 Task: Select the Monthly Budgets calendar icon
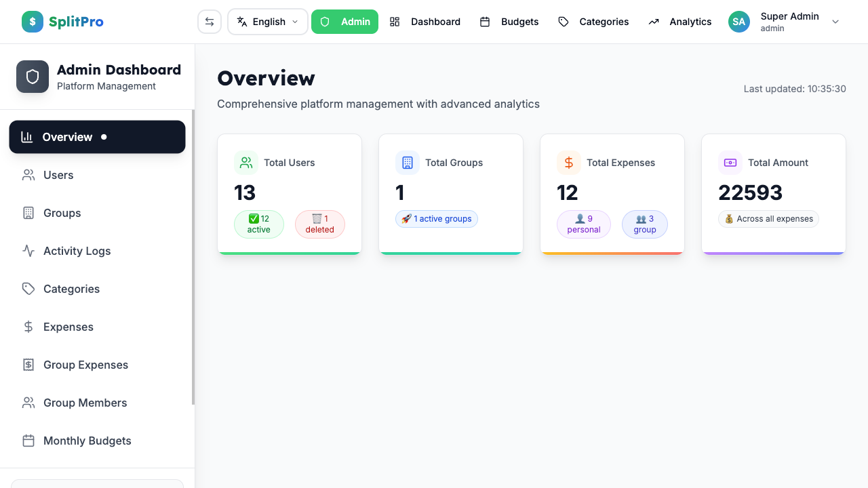(x=28, y=441)
